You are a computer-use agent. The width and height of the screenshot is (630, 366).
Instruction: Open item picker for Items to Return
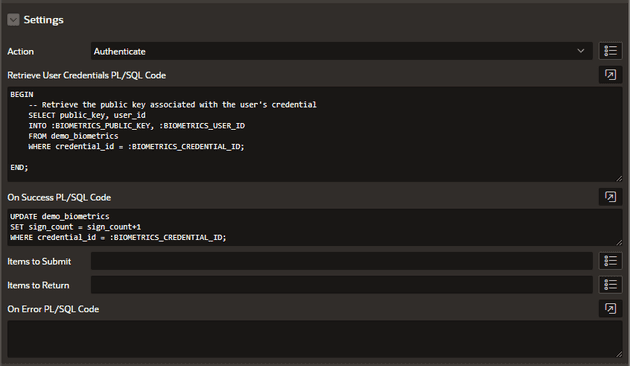click(610, 285)
